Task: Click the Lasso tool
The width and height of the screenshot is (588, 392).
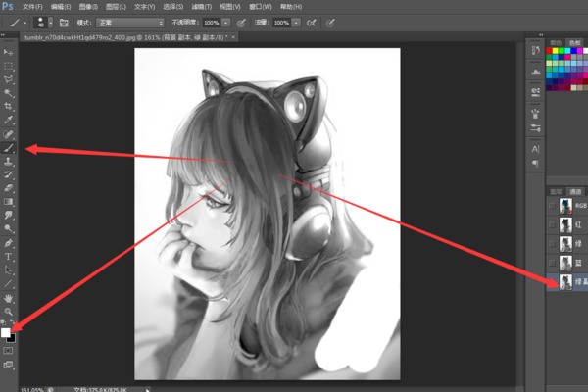Action: 9,77
